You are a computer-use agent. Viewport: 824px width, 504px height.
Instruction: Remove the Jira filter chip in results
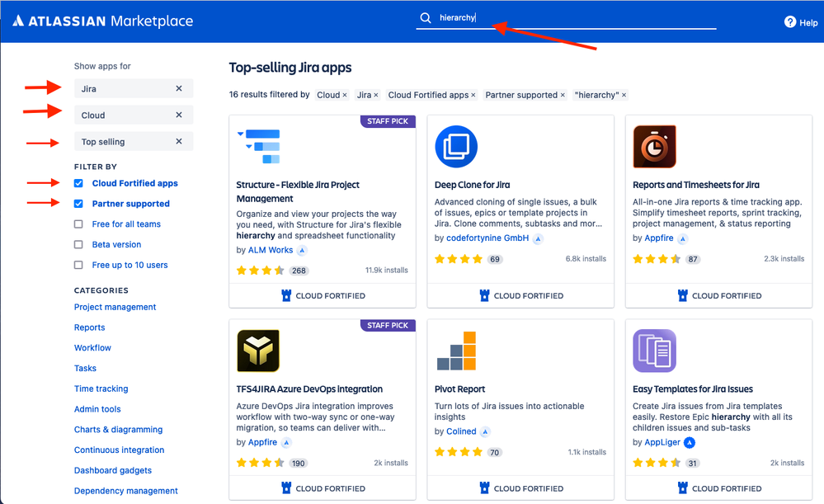tap(376, 95)
